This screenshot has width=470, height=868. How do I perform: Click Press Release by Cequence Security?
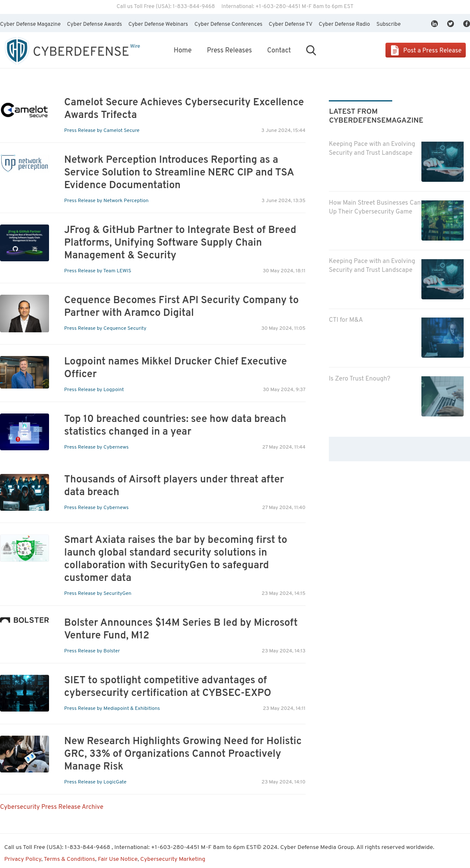(105, 328)
